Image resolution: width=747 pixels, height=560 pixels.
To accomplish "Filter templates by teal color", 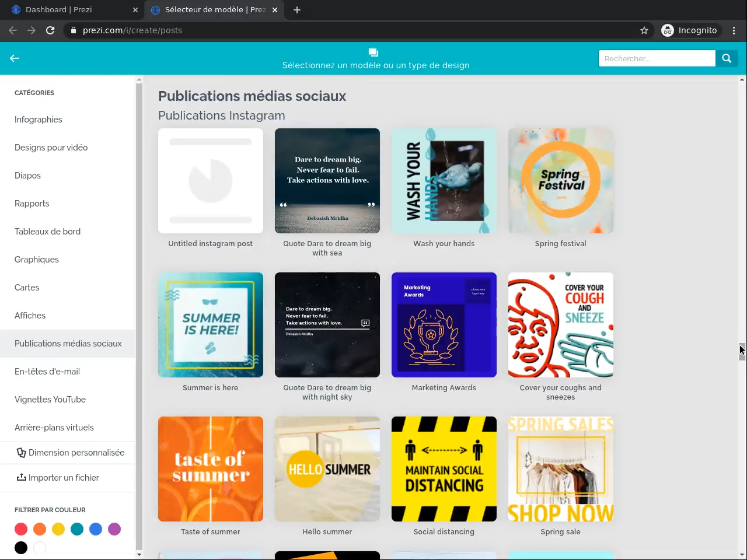I will [77, 529].
